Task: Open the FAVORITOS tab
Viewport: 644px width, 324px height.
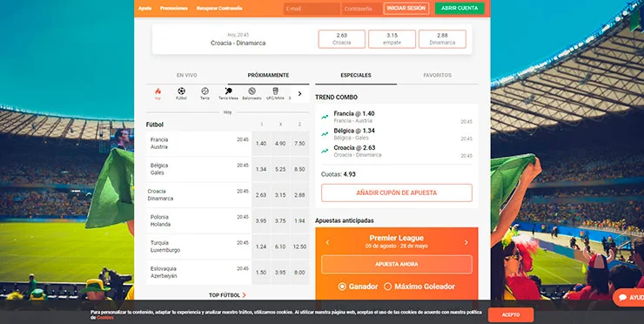Action: [x=438, y=75]
